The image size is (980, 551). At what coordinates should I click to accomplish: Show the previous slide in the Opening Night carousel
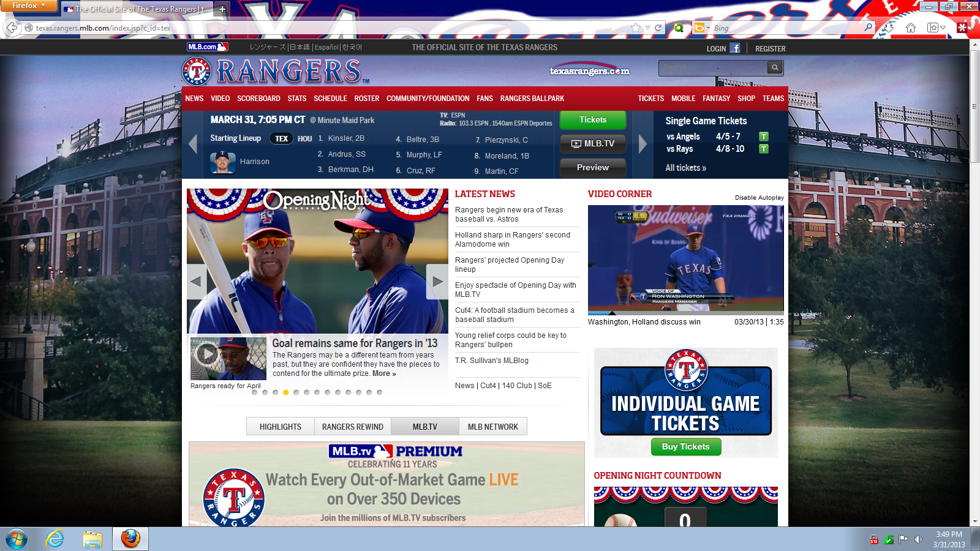(197, 282)
